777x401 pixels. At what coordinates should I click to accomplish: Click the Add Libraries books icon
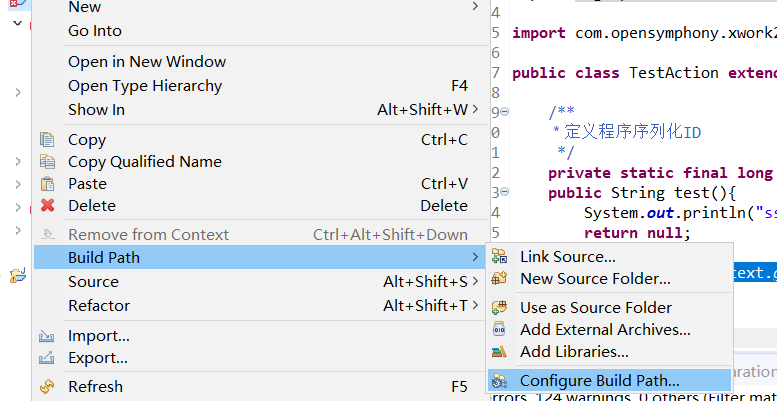coord(499,351)
